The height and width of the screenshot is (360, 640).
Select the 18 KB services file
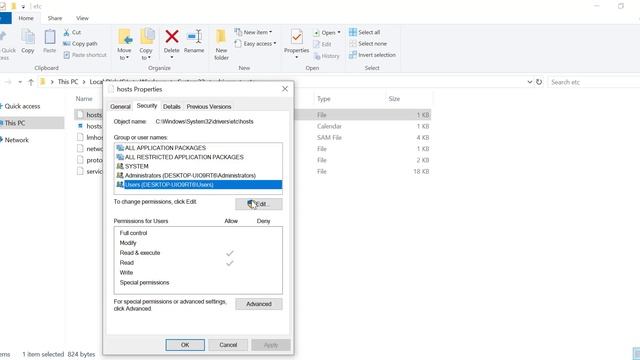252,171
